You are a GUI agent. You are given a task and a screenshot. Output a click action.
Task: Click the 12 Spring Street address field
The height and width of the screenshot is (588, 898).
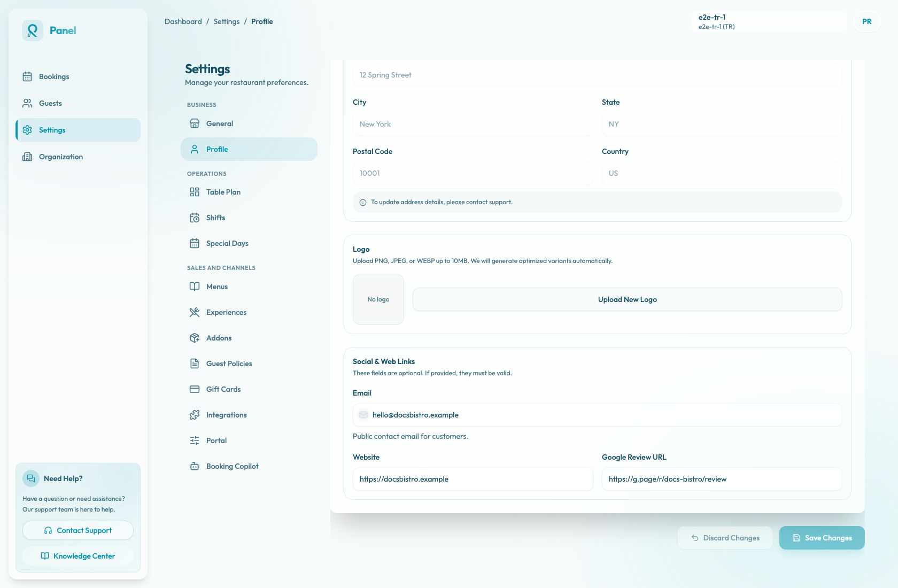[x=598, y=75]
